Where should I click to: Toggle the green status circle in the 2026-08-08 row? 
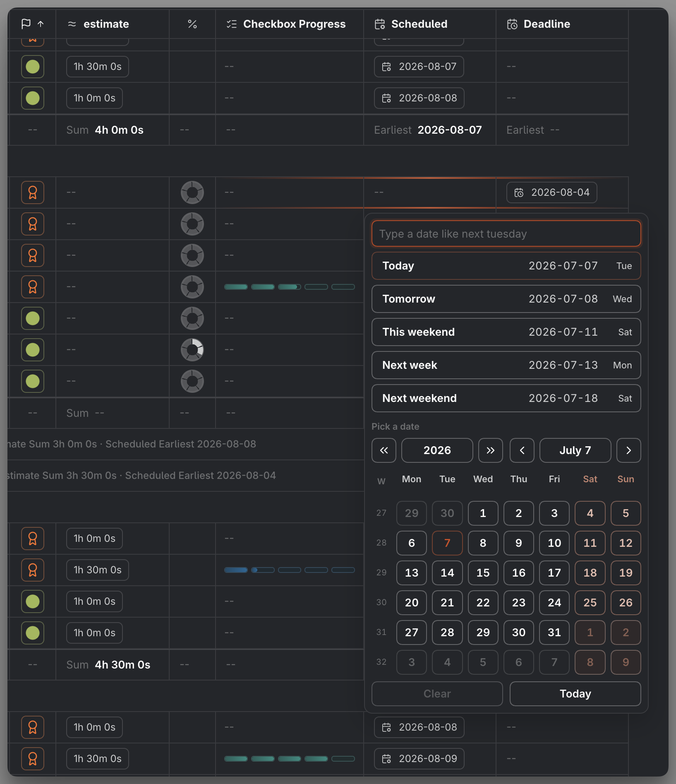pyautogui.click(x=33, y=98)
